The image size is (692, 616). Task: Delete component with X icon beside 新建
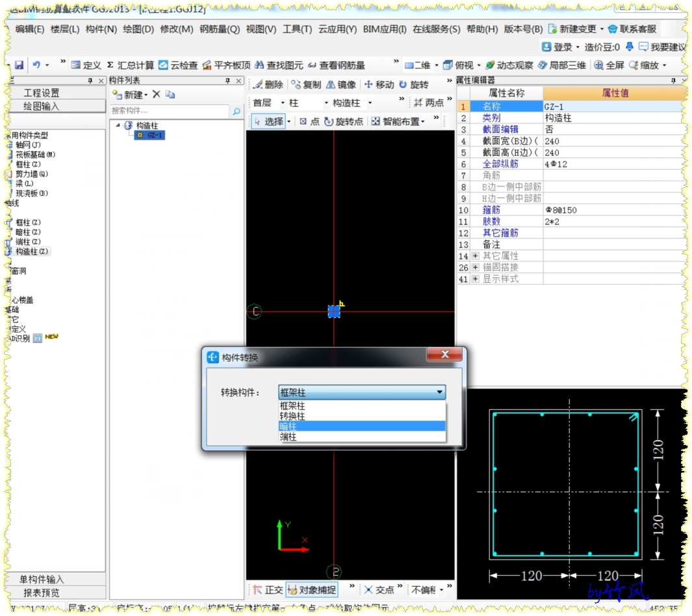(x=156, y=94)
